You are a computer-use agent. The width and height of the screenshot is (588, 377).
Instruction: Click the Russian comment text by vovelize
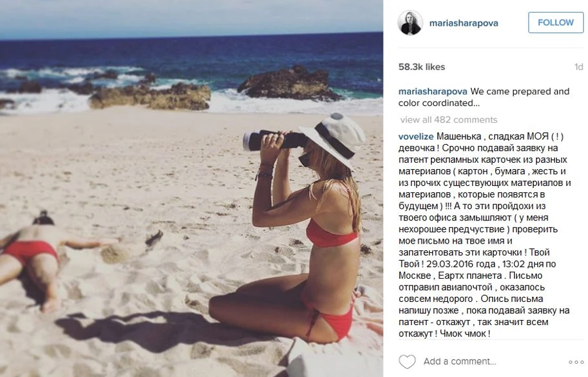pyautogui.click(x=485, y=235)
